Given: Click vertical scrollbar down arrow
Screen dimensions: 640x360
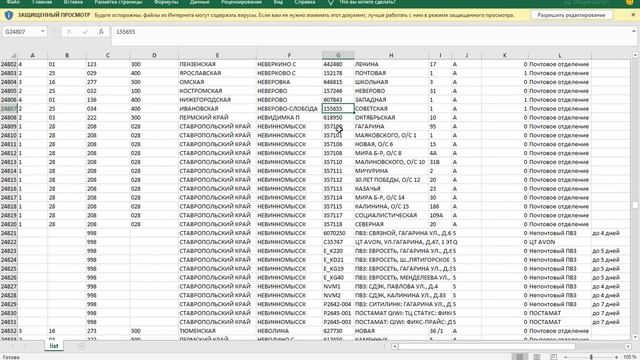Looking at the screenshot, I should 635,337.
